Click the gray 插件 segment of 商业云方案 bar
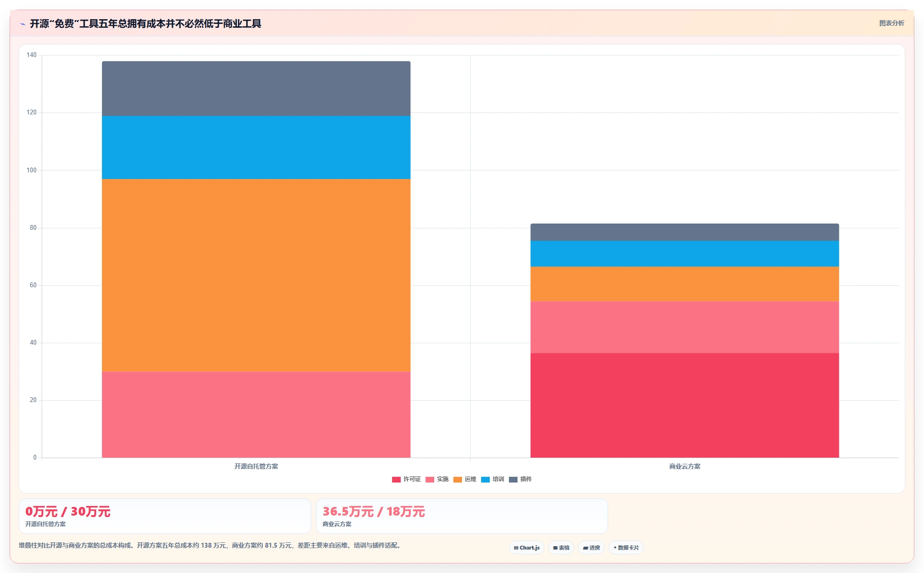The image size is (924, 573). coord(685,232)
